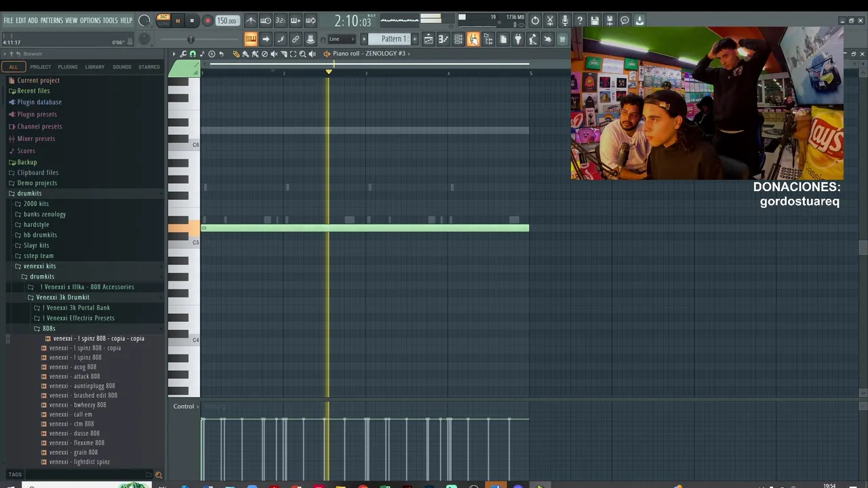Select the piano roll mute tool

pos(274,54)
